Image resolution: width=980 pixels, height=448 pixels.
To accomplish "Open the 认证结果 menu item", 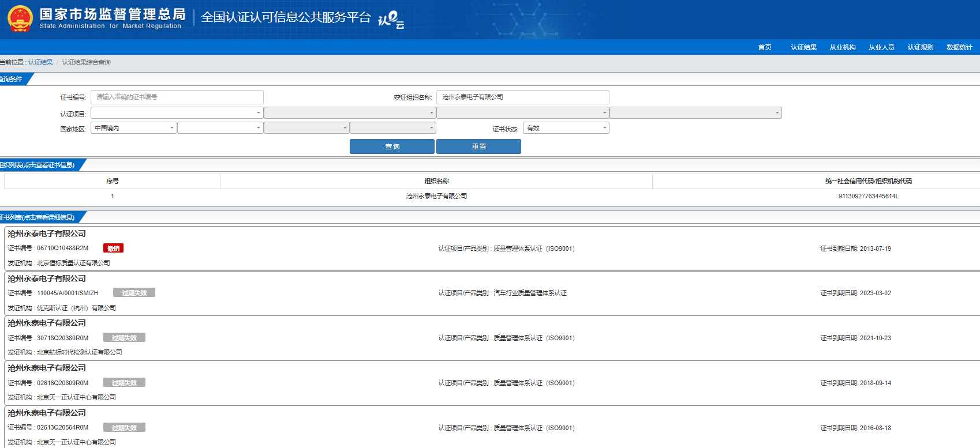I will (x=803, y=47).
